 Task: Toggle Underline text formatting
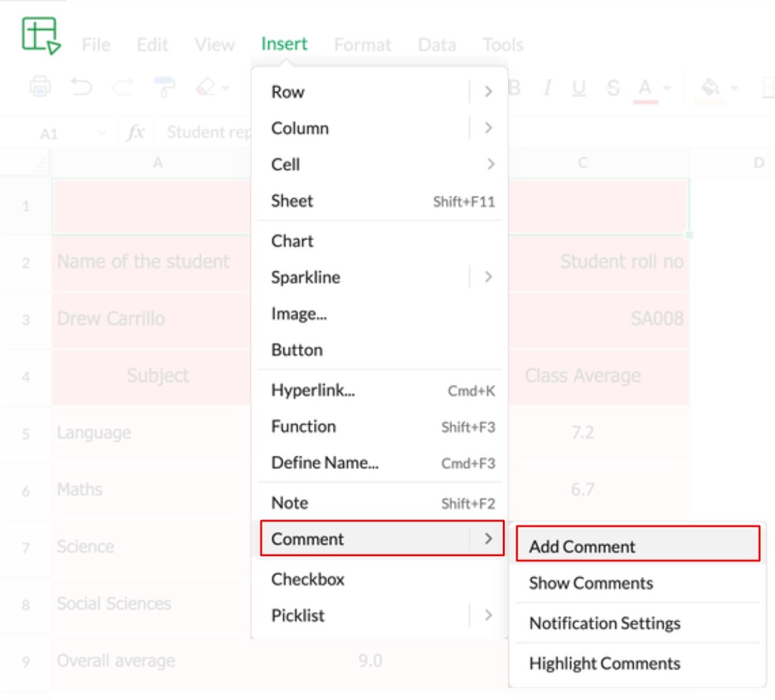578,87
